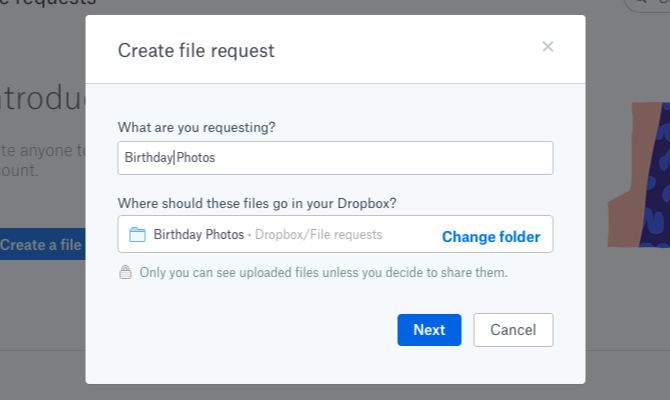Click the 'What are you requesting?' input field

click(335, 158)
